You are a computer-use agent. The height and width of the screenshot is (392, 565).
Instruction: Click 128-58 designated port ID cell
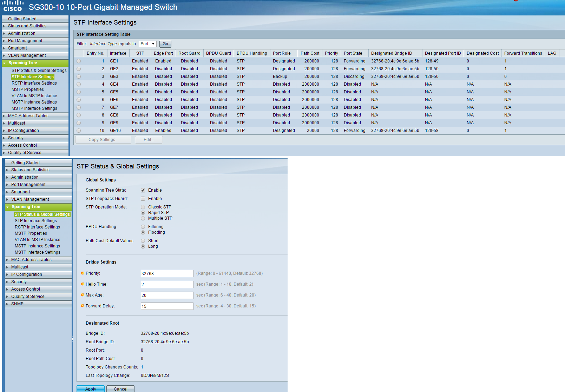tap(432, 131)
